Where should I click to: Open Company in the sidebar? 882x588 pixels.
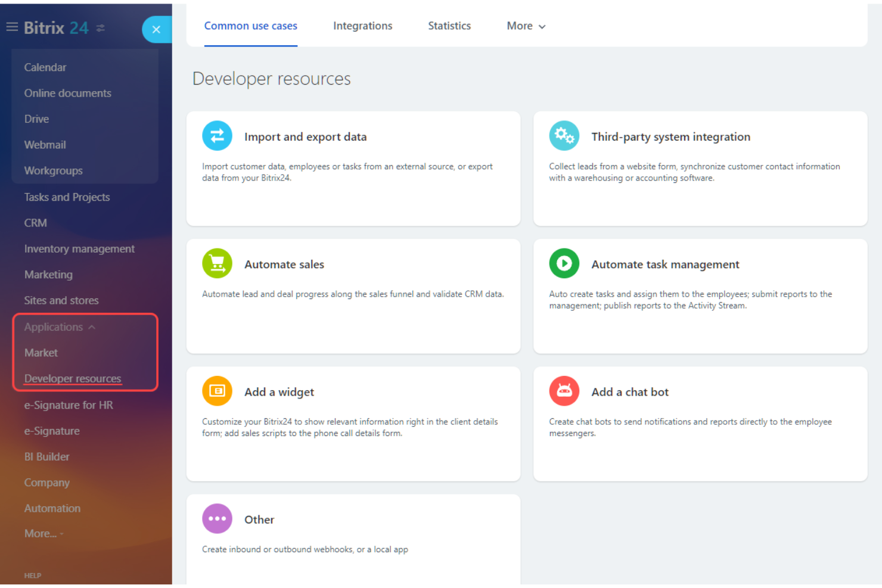click(x=46, y=483)
